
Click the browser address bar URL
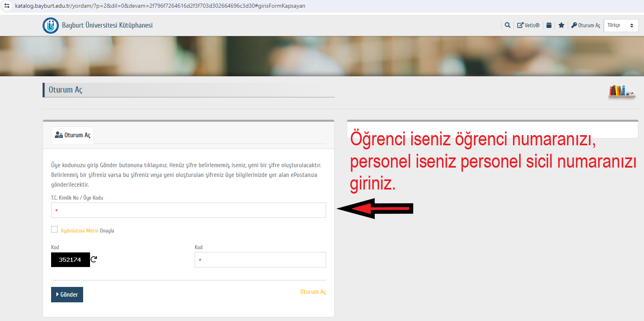click(x=160, y=6)
